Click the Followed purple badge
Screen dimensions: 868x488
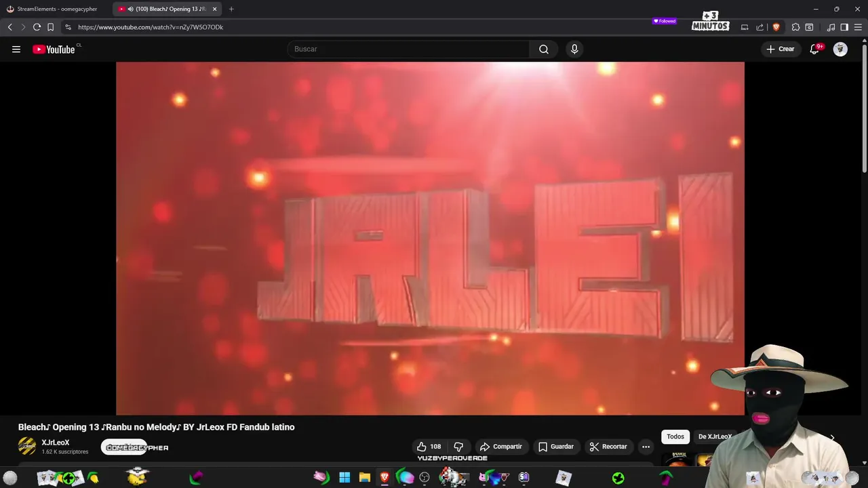pyautogui.click(x=665, y=21)
